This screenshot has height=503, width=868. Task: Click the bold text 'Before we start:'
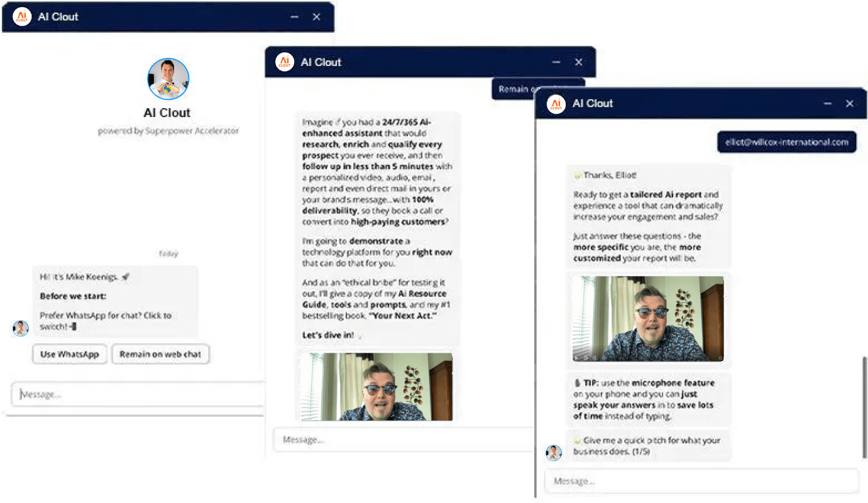click(x=73, y=296)
